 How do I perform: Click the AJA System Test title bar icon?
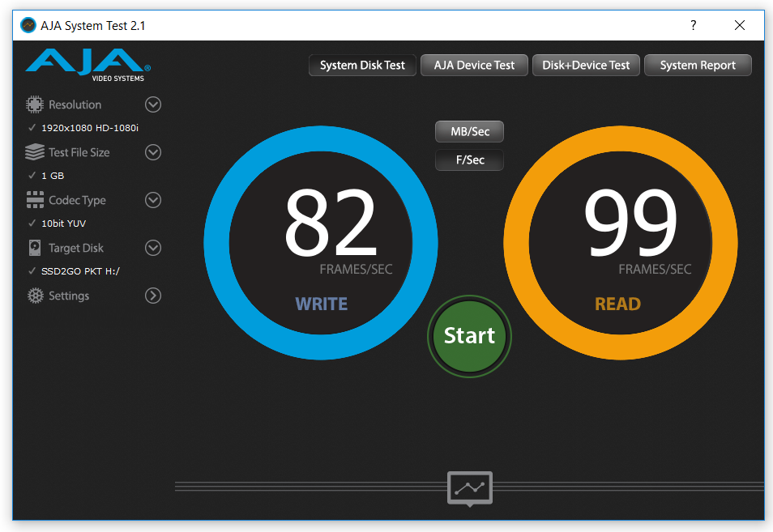28,25
